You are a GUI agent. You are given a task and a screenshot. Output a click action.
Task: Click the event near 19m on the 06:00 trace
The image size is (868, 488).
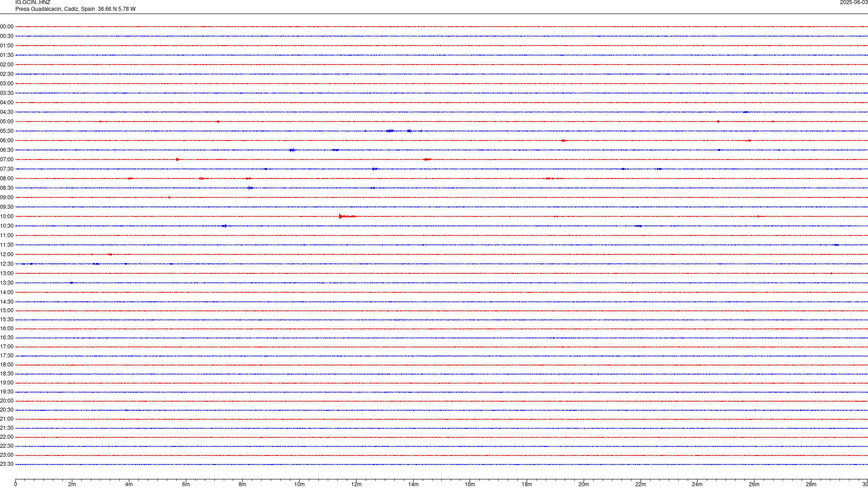click(563, 141)
